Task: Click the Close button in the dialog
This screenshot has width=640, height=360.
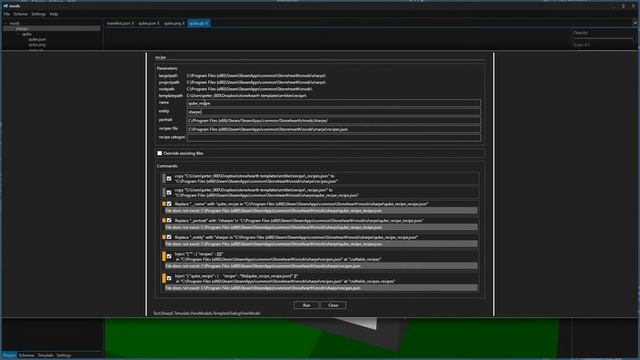Action: click(x=333, y=305)
